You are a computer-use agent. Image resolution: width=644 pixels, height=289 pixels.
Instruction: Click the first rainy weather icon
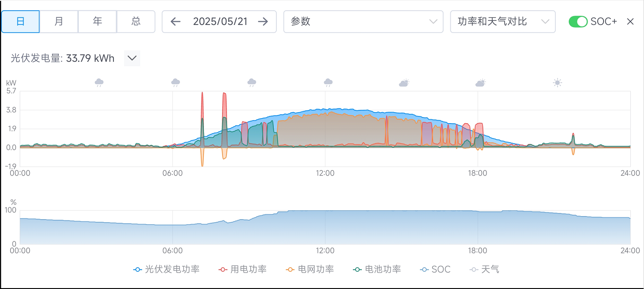(99, 83)
